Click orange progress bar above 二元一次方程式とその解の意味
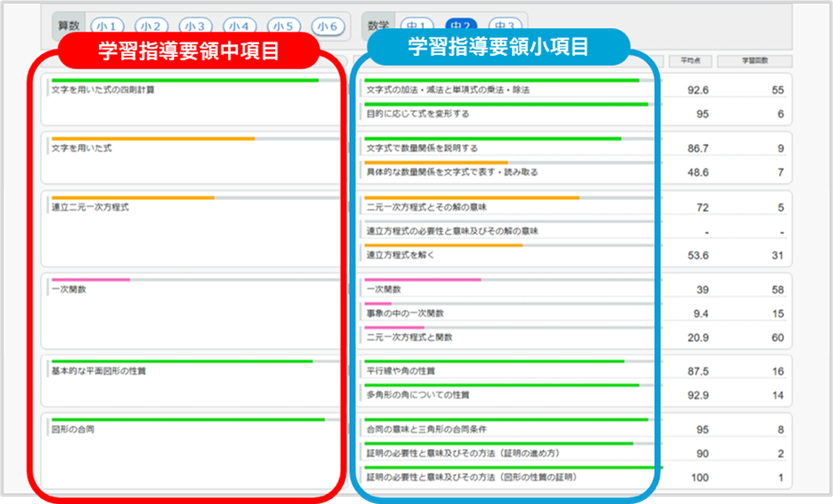This screenshot has height=504, width=833. (471, 198)
